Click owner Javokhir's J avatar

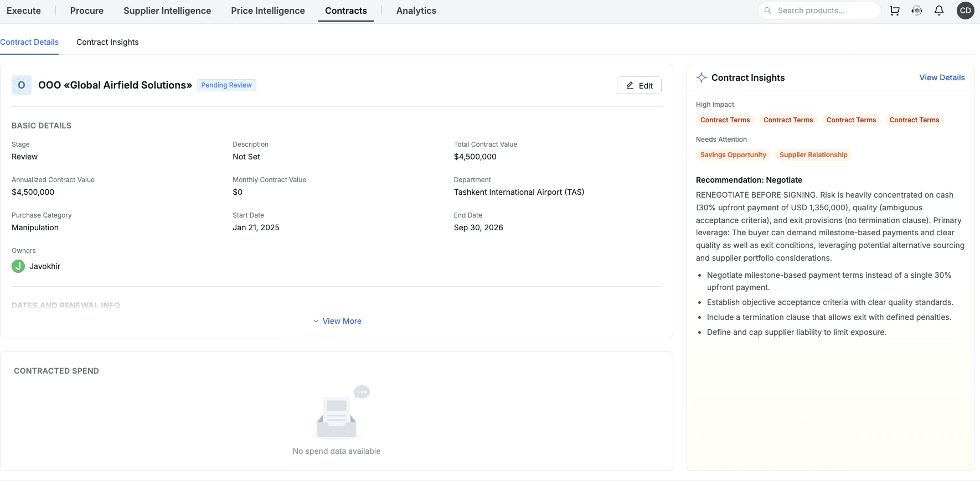tap(18, 266)
